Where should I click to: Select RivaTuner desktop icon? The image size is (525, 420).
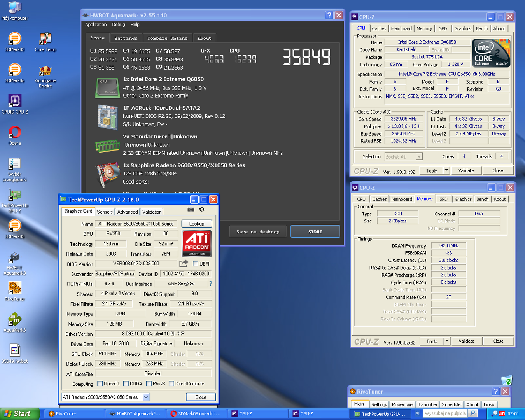tap(15, 291)
